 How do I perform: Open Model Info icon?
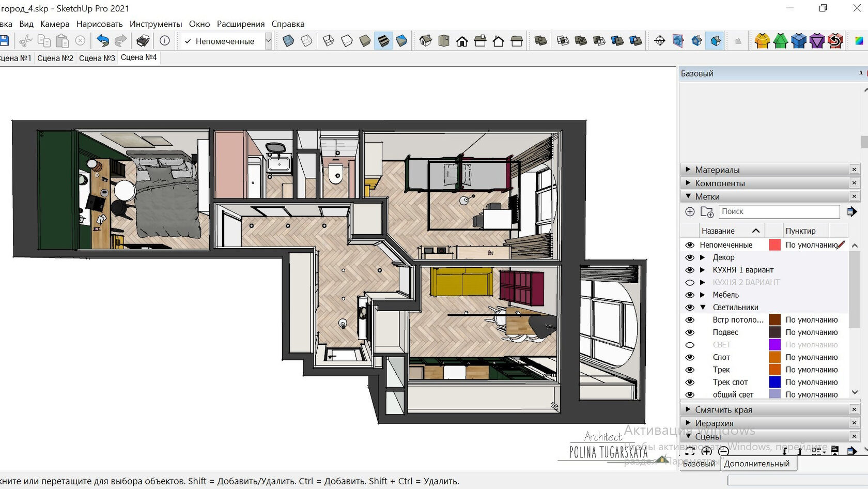165,41
